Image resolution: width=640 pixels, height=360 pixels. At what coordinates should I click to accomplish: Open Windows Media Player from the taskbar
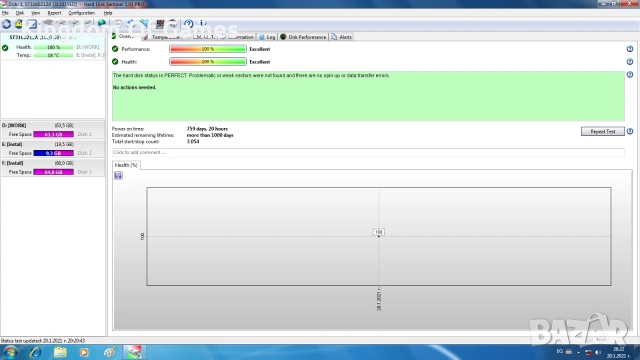tap(84, 352)
